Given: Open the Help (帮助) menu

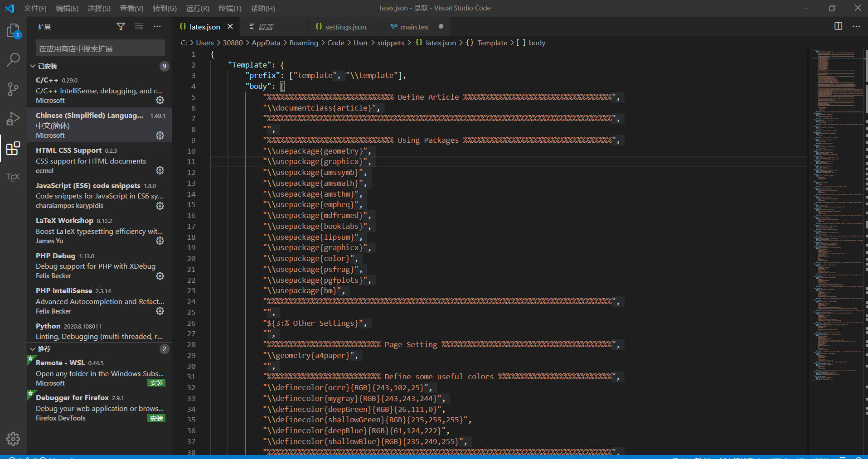Looking at the screenshot, I should pos(263,8).
